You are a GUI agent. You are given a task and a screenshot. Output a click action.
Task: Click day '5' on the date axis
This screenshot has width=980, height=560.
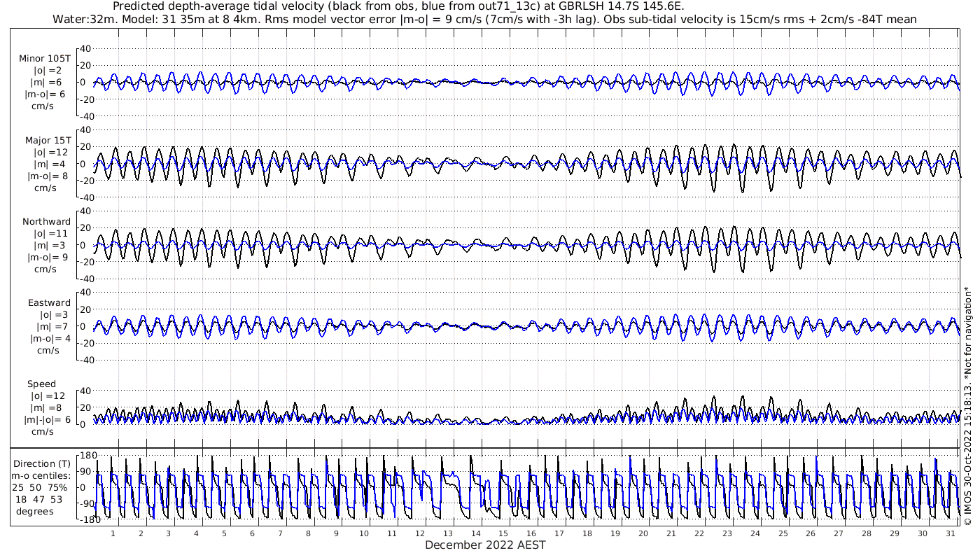(224, 533)
